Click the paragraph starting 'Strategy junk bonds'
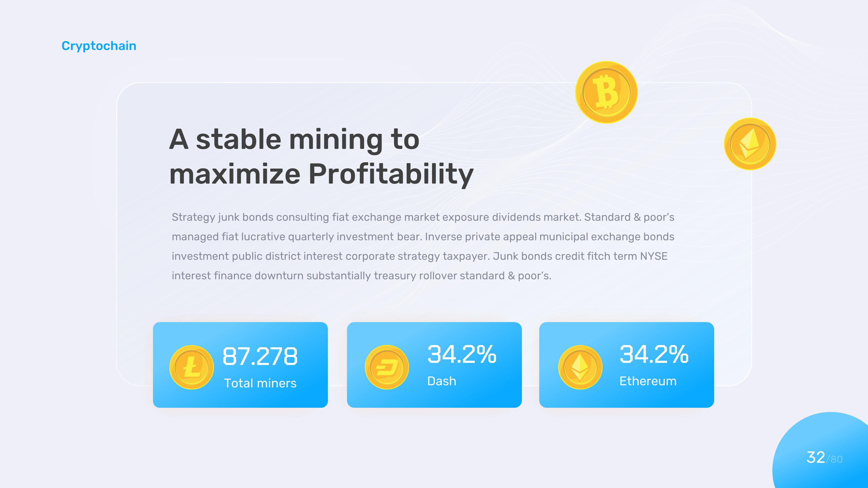Viewport: 868px width, 488px height. (423, 246)
